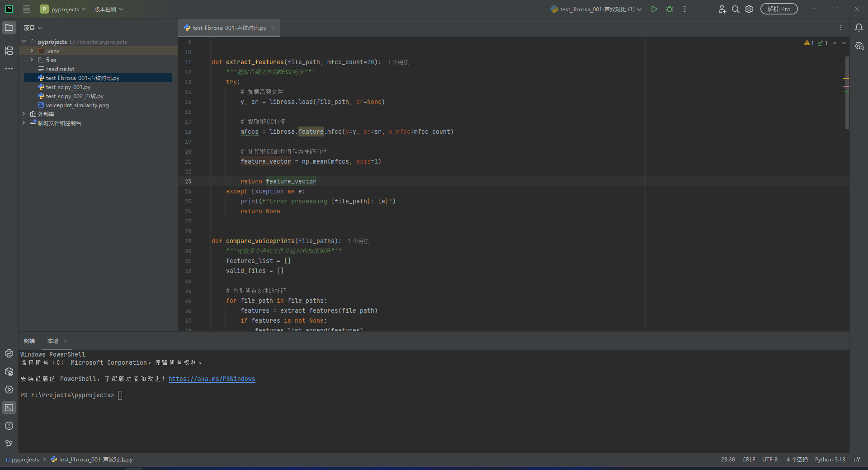868x470 pixels.
Task: Open pyprojects project dropdown
Action: click(63, 9)
